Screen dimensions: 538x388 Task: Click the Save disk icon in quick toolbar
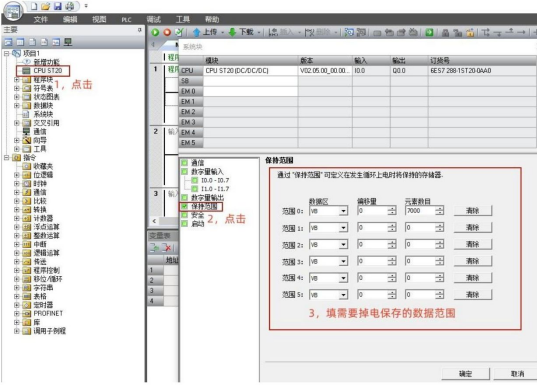(x=58, y=6)
